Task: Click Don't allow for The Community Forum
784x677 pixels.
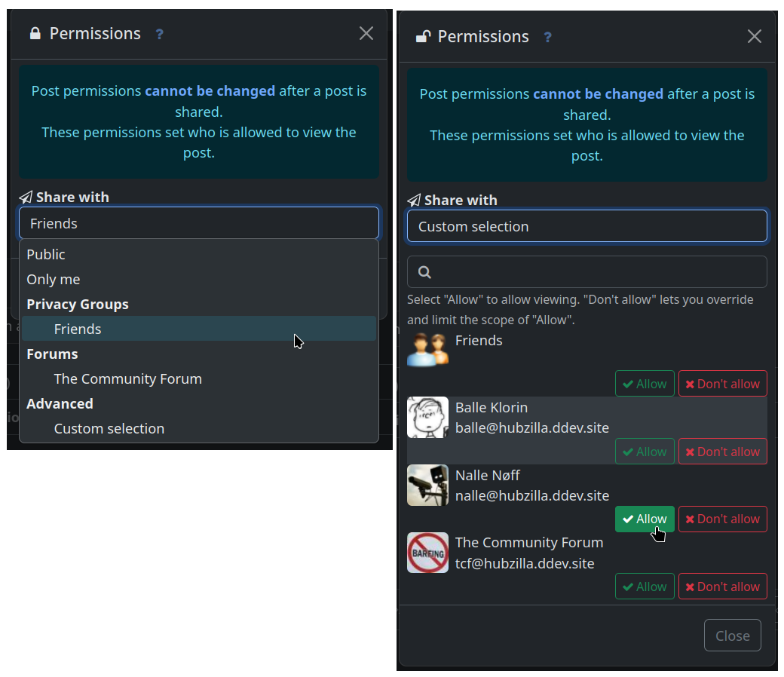Action: click(722, 586)
